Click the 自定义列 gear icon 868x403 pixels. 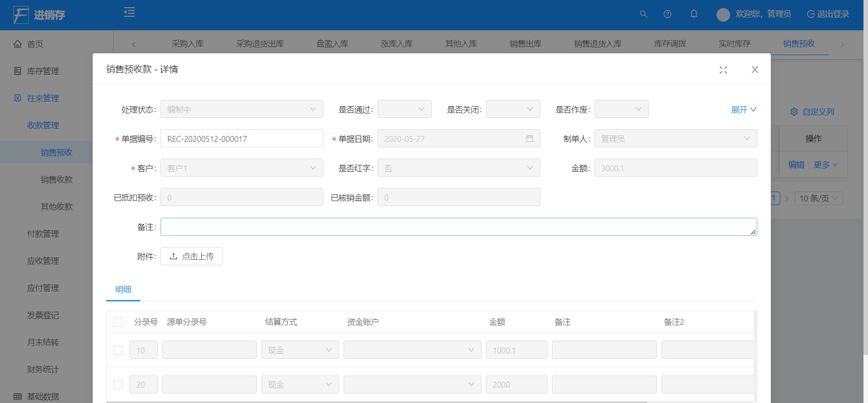[794, 112]
